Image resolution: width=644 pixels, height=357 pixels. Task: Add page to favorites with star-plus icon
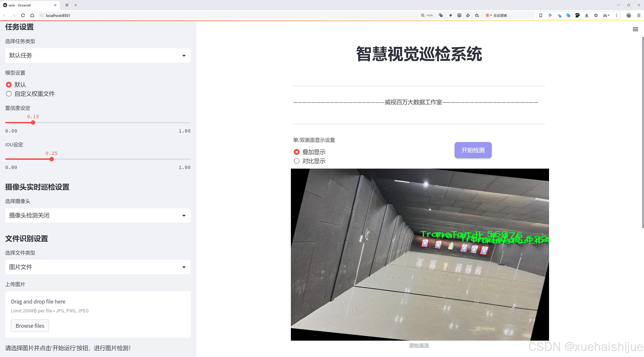point(477,15)
